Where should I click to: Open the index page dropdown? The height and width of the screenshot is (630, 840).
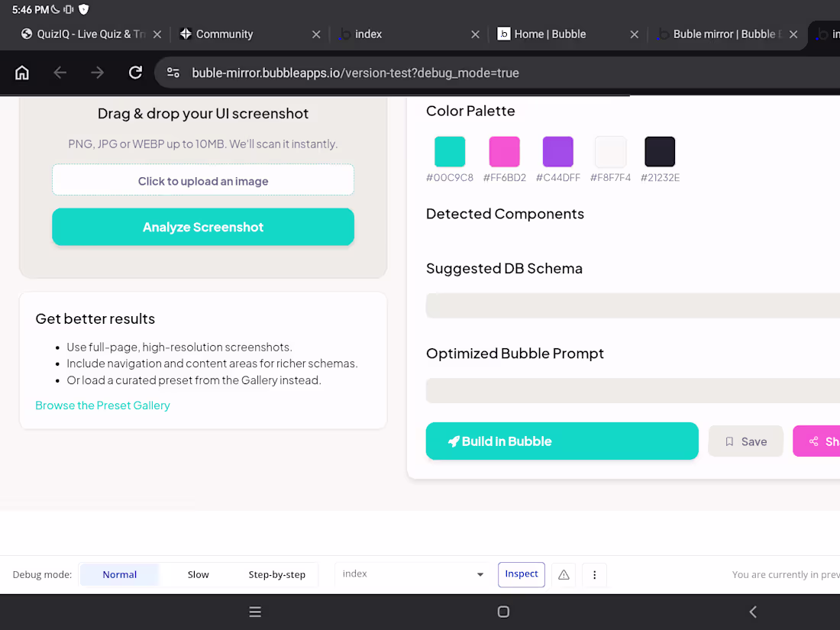coord(412,574)
